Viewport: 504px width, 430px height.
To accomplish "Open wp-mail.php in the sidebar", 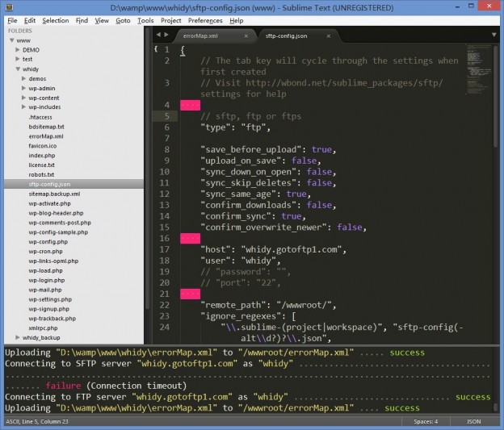I will [45, 290].
